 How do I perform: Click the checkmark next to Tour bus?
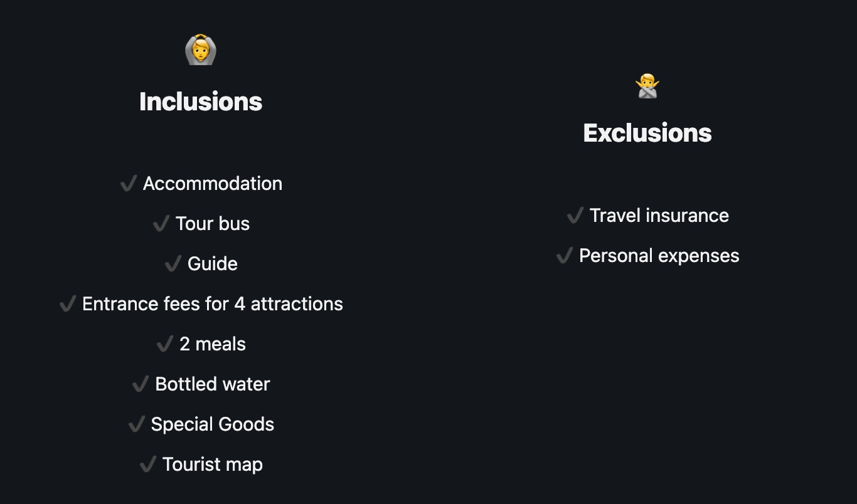tap(161, 224)
